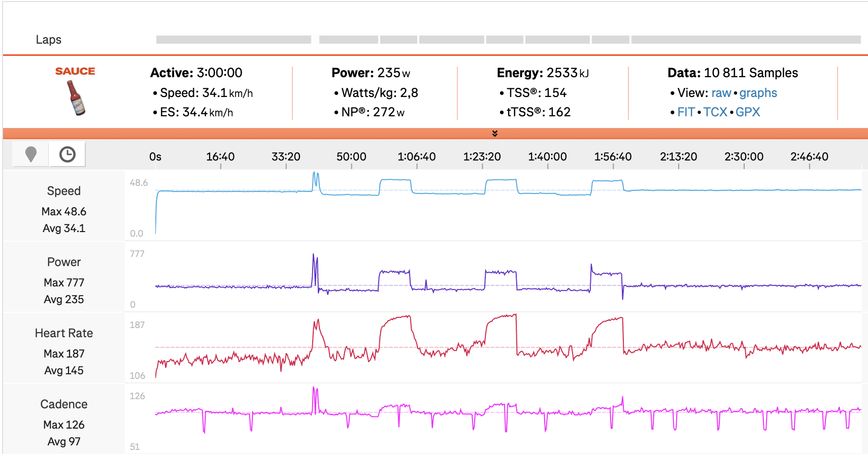Screen dimensions: 868x454
Task: Select the clock time-axis icon
Action: (67, 154)
